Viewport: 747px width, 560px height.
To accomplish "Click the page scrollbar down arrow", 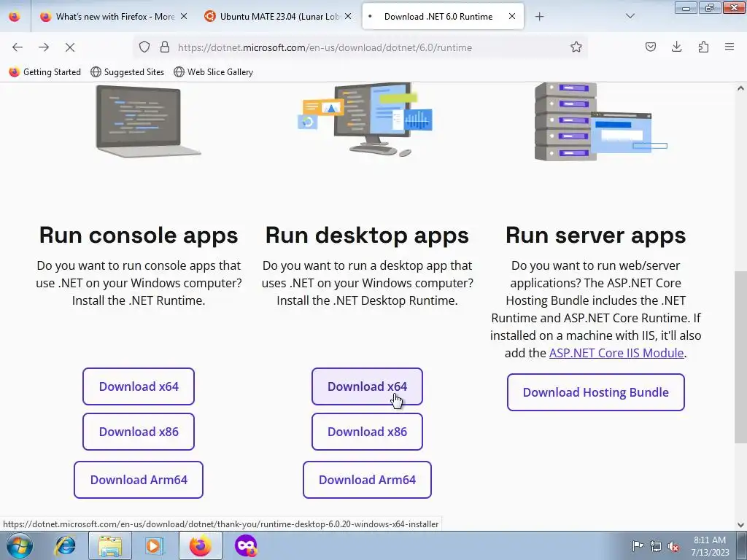I will click(x=740, y=525).
